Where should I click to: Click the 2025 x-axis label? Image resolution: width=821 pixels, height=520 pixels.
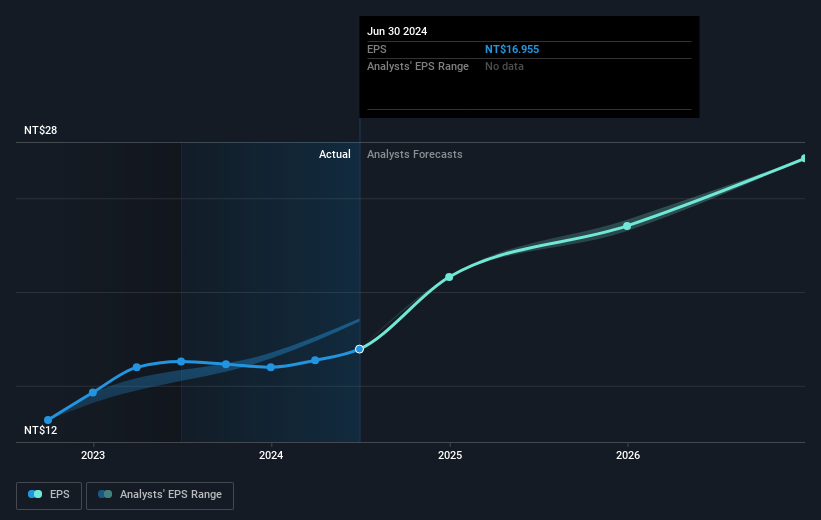tap(450, 456)
